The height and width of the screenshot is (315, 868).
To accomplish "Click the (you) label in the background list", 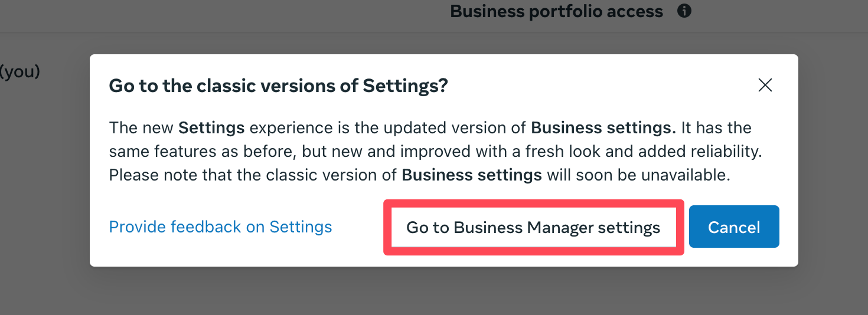I will [x=20, y=72].
